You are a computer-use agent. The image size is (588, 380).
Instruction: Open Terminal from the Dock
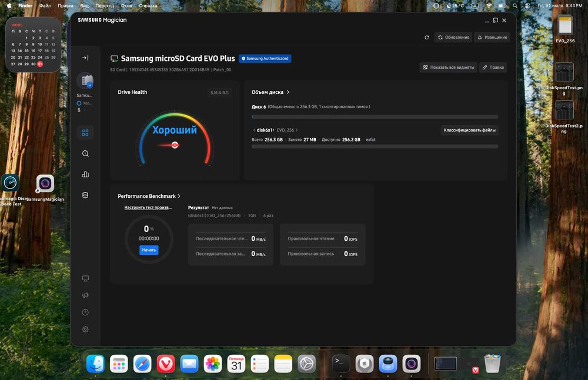click(x=341, y=364)
